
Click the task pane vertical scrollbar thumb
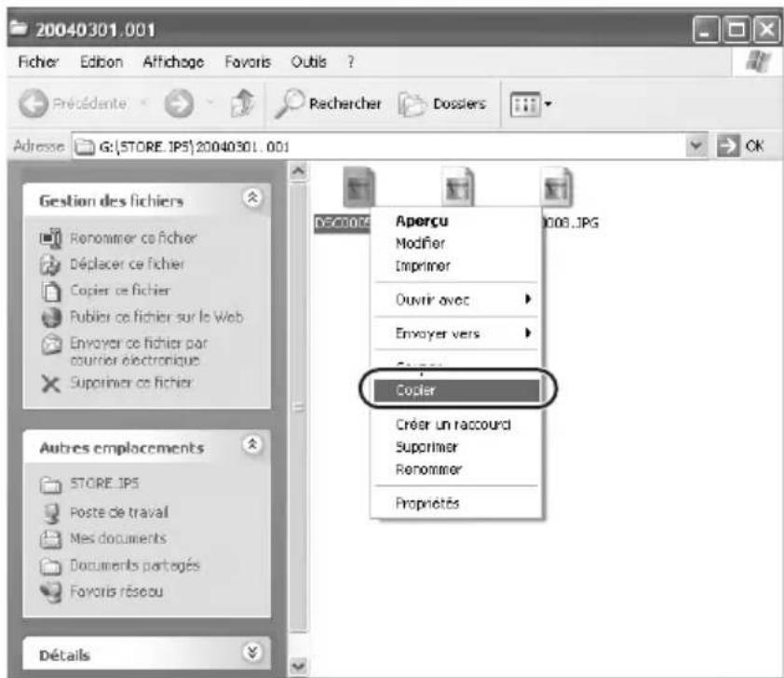point(299,408)
